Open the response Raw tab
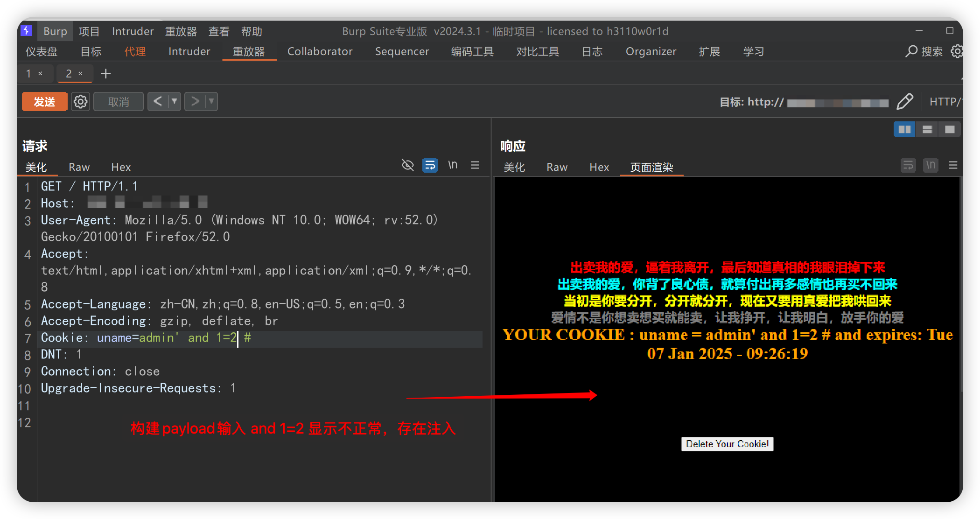The image size is (980, 519). coord(557,167)
